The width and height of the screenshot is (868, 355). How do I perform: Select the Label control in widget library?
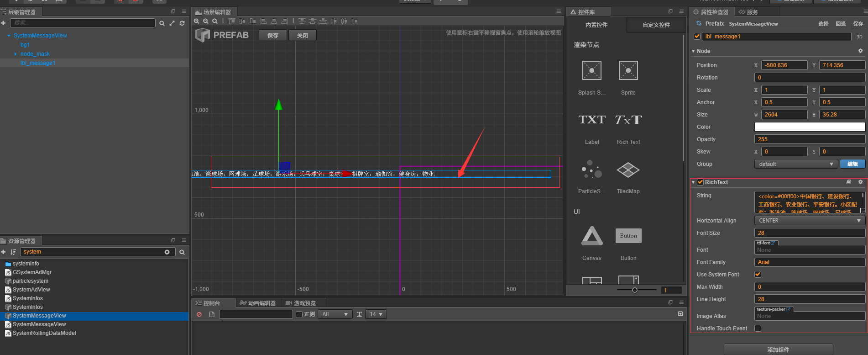pos(592,120)
